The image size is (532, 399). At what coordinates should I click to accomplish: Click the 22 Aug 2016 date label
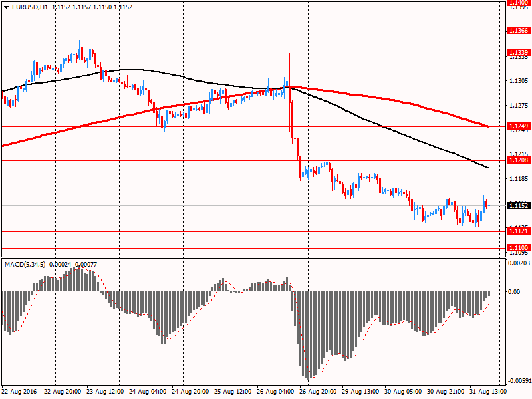point(19,392)
